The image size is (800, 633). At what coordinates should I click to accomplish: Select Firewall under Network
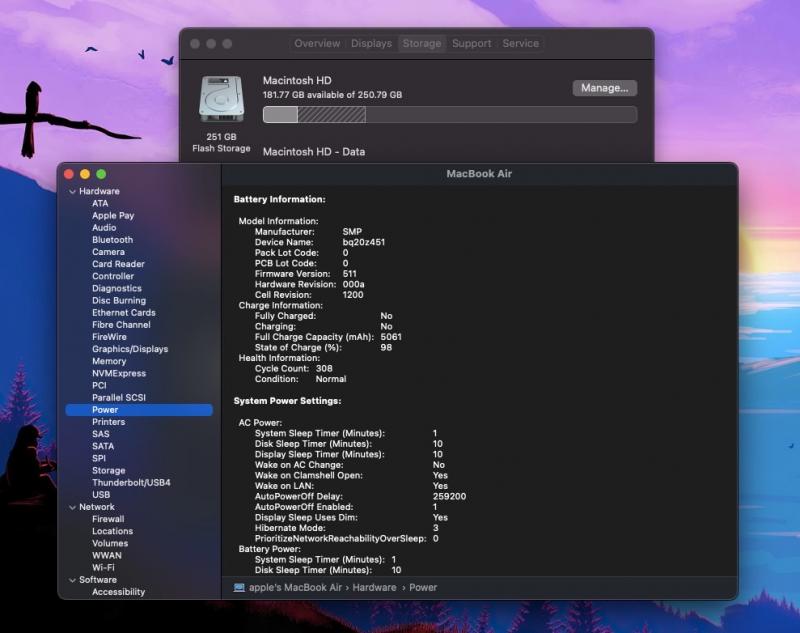(x=108, y=519)
